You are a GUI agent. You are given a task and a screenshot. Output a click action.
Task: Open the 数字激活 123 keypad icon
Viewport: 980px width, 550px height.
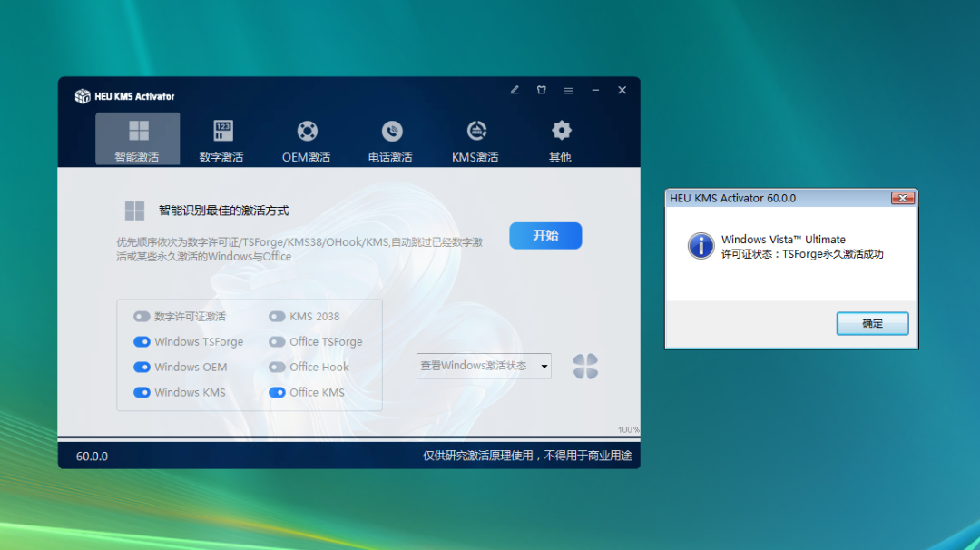point(222,131)
